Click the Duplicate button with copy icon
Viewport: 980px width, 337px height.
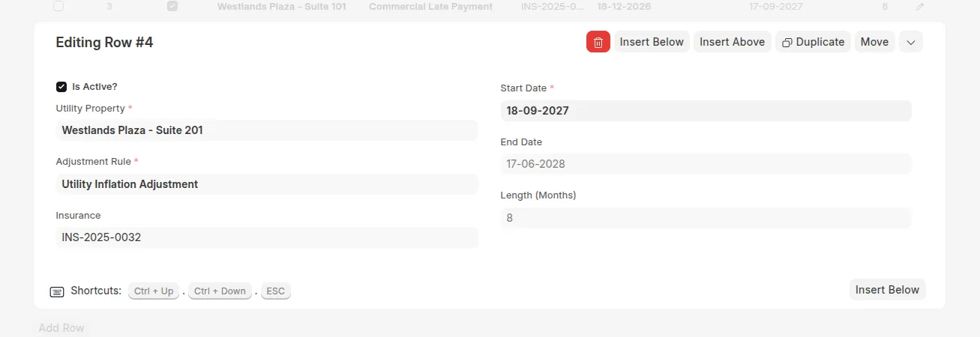(814, 42)
